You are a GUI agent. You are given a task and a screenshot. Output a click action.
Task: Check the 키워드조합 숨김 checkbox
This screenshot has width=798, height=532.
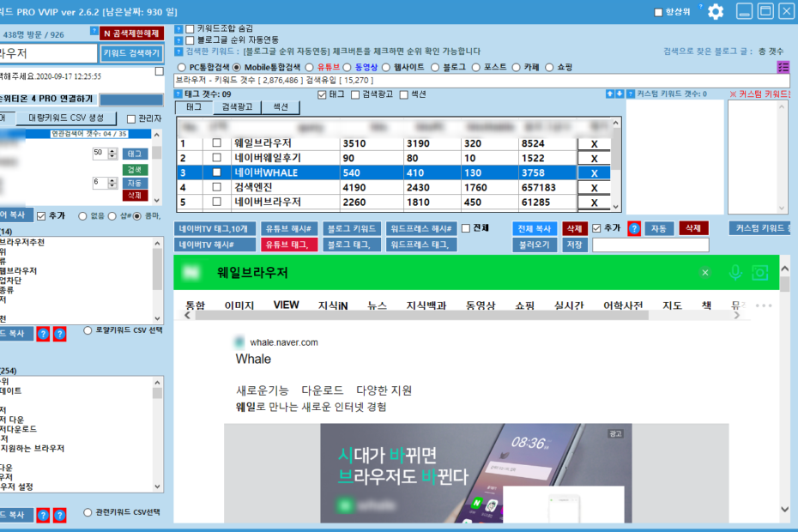[x=190, y=29]
